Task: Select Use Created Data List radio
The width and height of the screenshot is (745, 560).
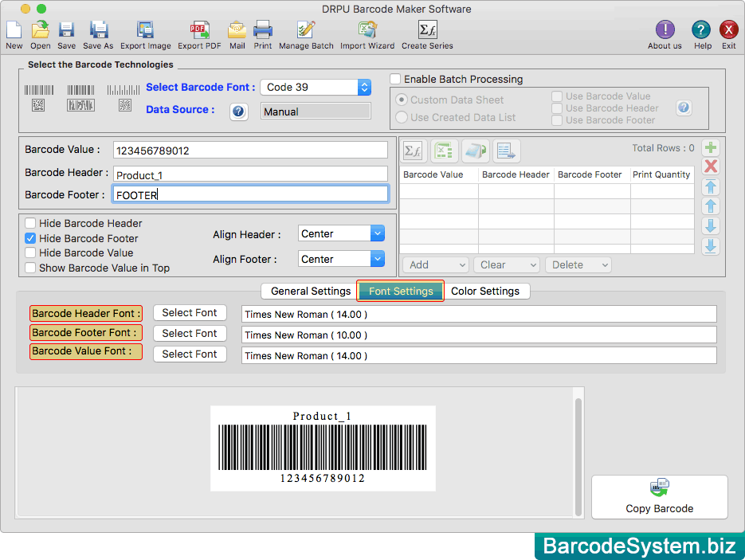Action: click(402, 117)
